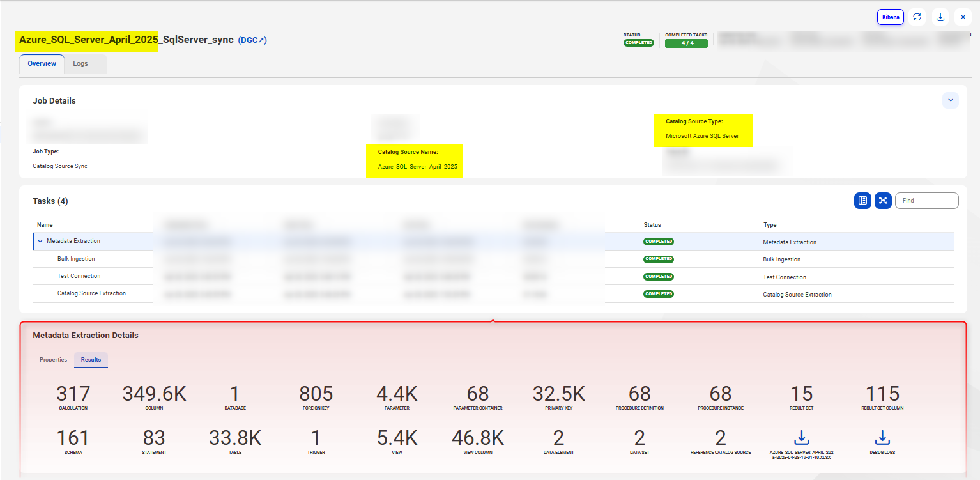980x480 pixels.
Task: Switch to the Logs tab
Action: point(80,64)
